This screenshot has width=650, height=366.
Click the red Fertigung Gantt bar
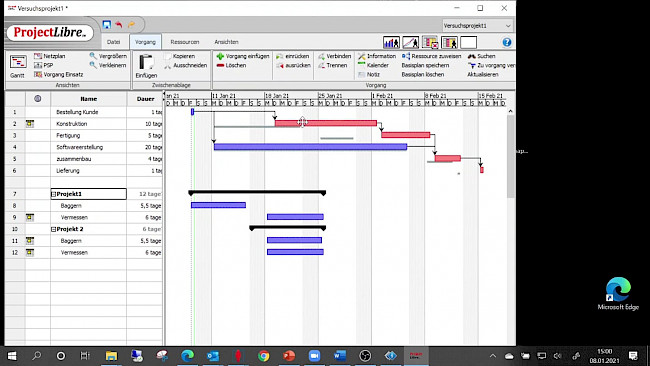pyautogui.click(x=405, y=135)
